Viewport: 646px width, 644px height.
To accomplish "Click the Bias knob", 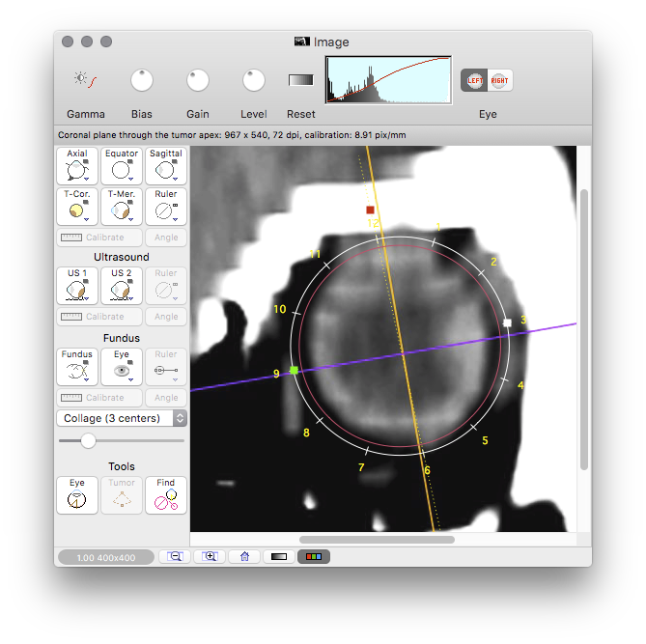I will [142, 80].
